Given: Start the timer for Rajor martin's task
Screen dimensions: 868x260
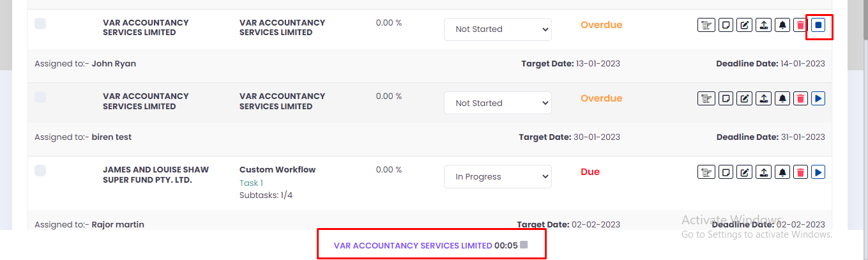Looking at the screenshot, I should click(818, 172).
